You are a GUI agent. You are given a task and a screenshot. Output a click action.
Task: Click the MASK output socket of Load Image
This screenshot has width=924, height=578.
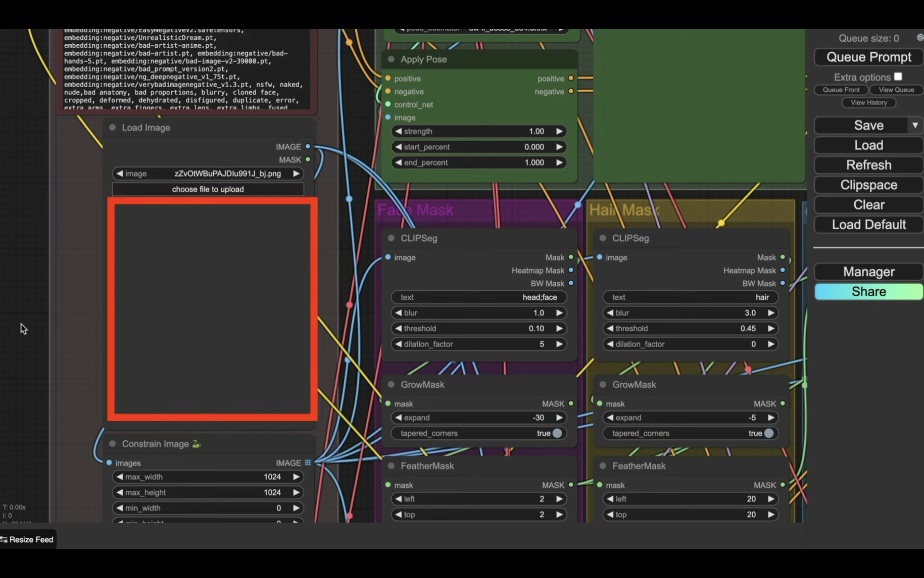[308, 159]
